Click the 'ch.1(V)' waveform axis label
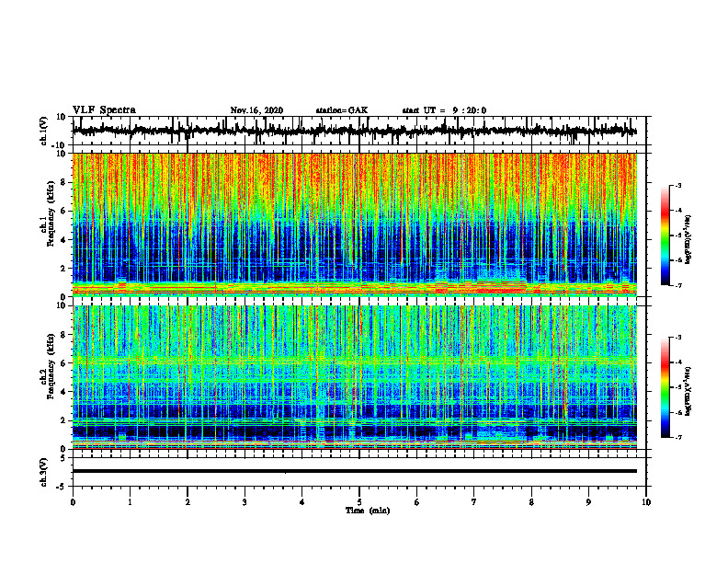 pos(44,131)
